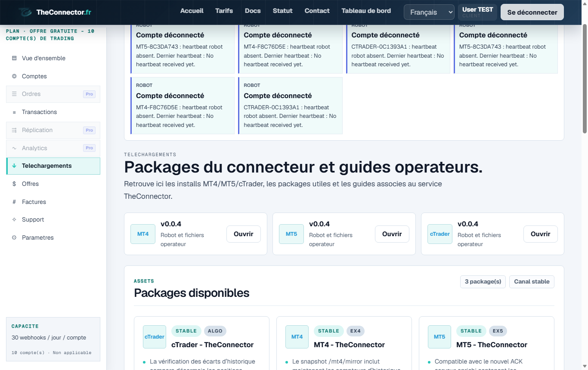Select Vue d'ensemble in sidebar
The height and width of the screenshot is (370, 588).
click(x=53, y=59)
